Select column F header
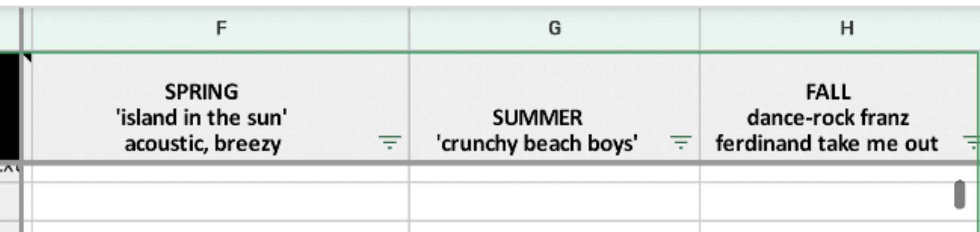This screenshot has width=980, height=232. point(221,28)
